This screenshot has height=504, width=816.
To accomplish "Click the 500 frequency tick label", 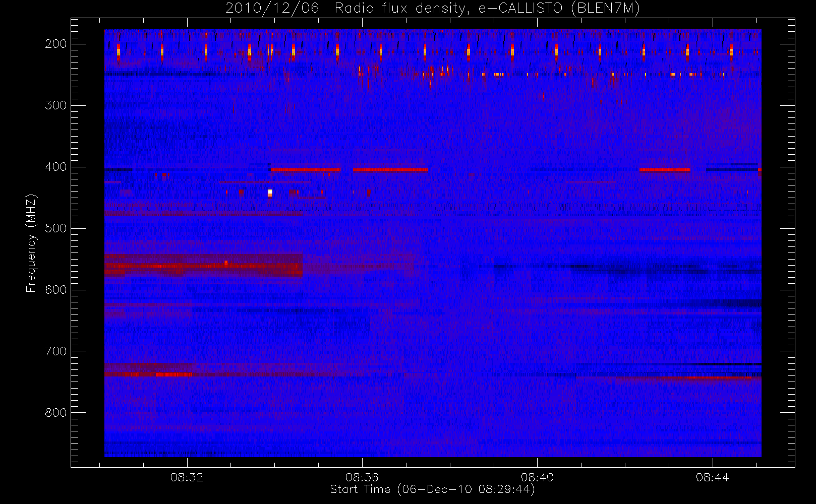I will tap(56, 228).
